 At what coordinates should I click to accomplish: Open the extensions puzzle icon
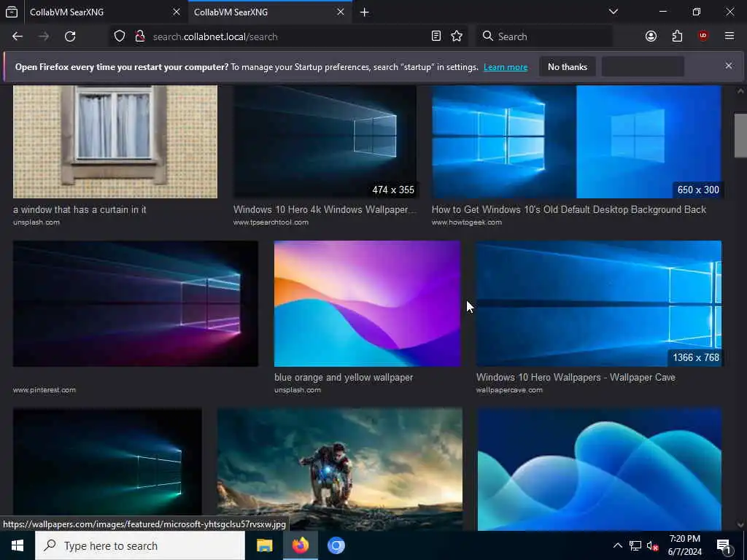[x=677, y=36]
